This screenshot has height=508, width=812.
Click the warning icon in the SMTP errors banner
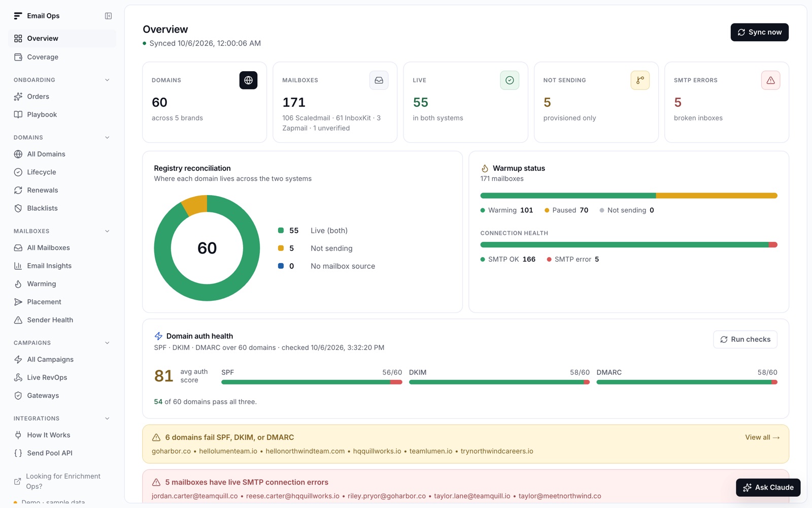(x=156, y=482)
